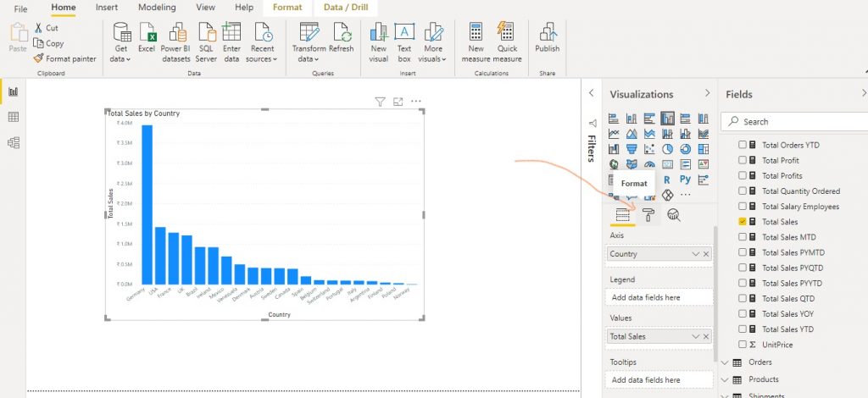The width and height of the screenshot is (868, 398).
Task: Check the Total Salary Employees field
Action: click(x=743, y=206)
